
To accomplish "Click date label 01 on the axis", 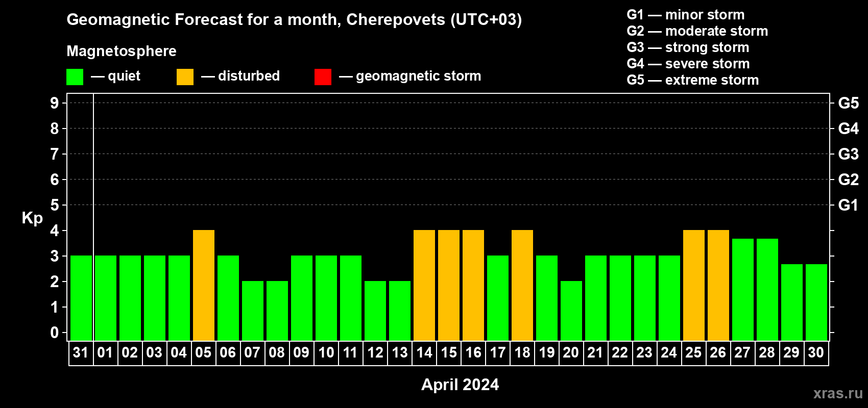I will [x=105, y=353].
